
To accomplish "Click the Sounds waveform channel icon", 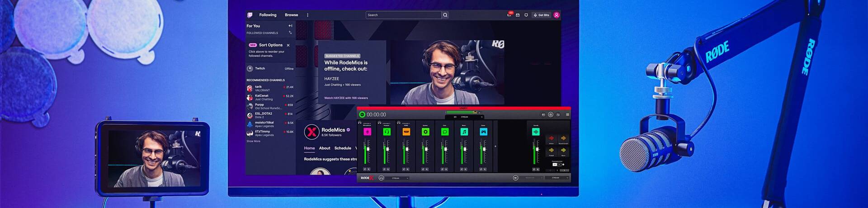I will [536, 132].
